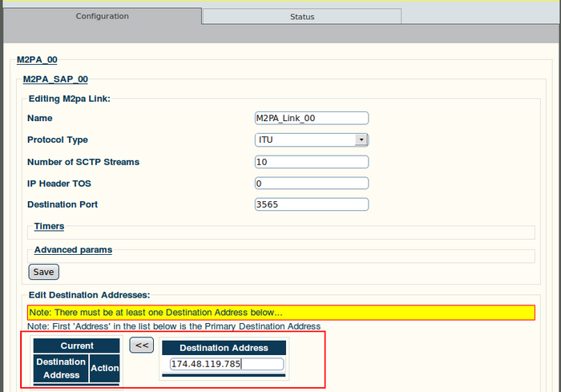The height and width of the screenshot is (392, 561).
Task: Edit the Name field M2PA_Link_00
Action: [312, 118]
